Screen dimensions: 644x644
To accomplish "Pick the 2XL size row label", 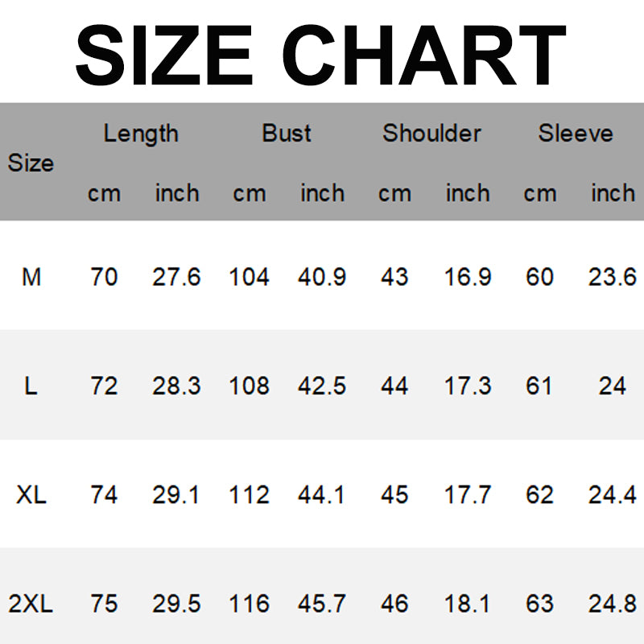I will pyautogui.click(x=31, y=604).
